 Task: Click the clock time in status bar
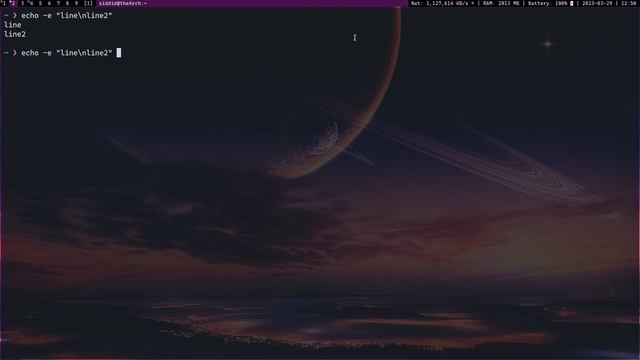point(629,3)
